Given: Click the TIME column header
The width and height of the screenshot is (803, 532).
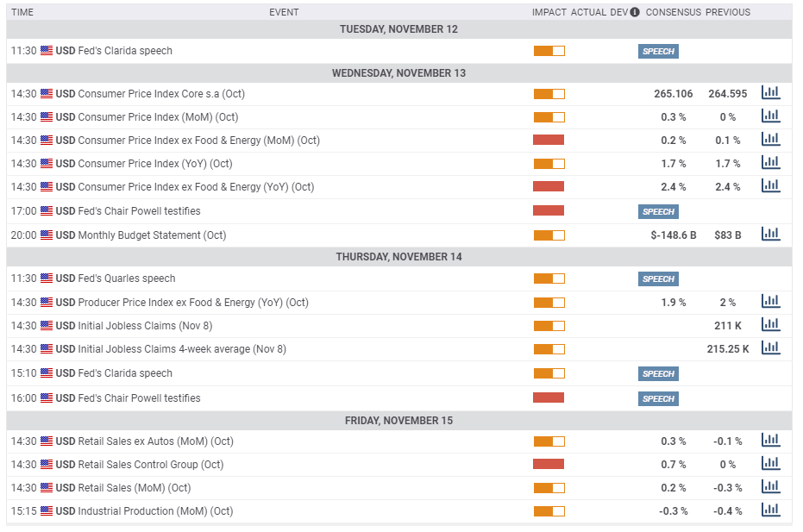Looking at the screenshot, I should pos(22,12).
